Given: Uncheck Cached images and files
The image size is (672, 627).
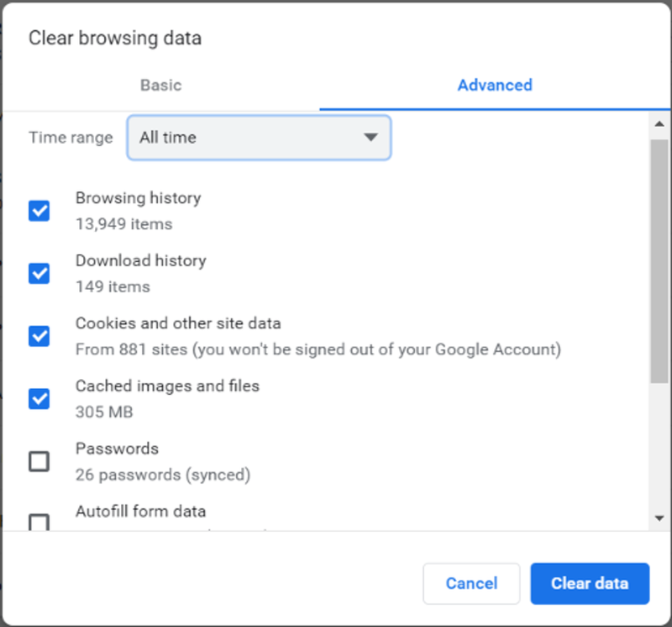Looking at the screenshot, I should (39, 398).
